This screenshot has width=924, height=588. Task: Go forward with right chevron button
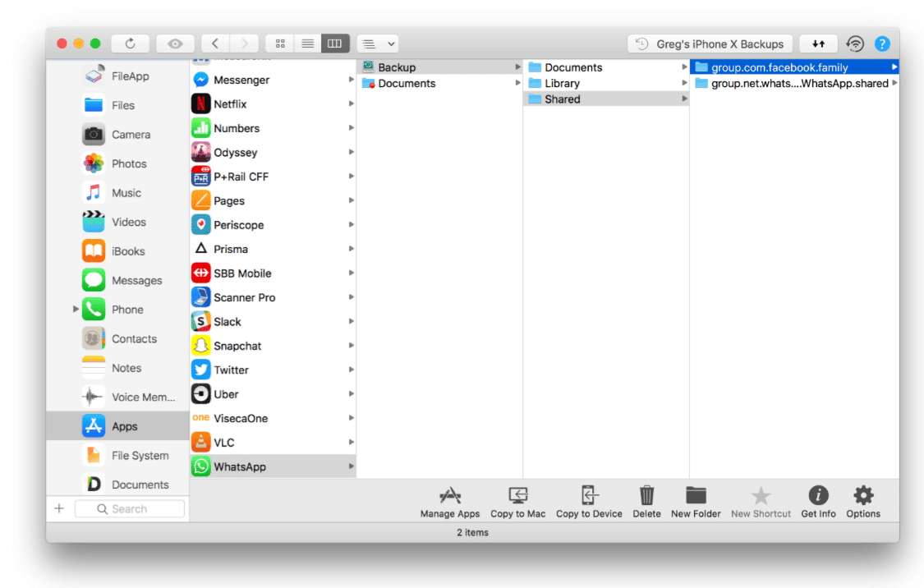(x=244, y=44)
